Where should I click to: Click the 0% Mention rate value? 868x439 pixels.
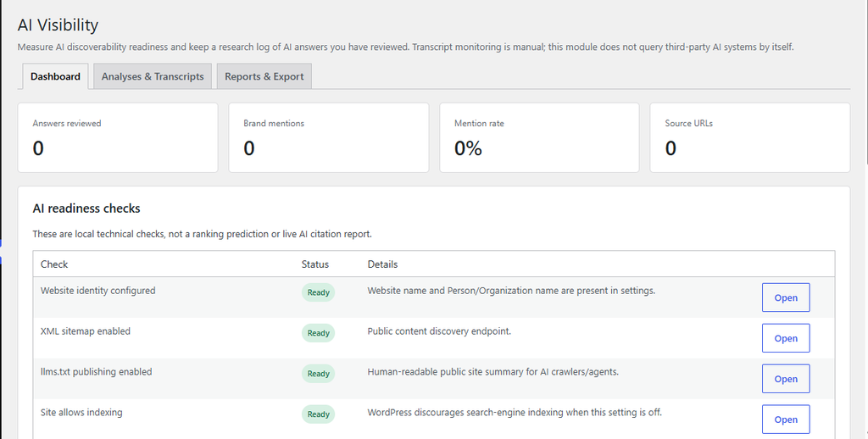click(468, 148)
